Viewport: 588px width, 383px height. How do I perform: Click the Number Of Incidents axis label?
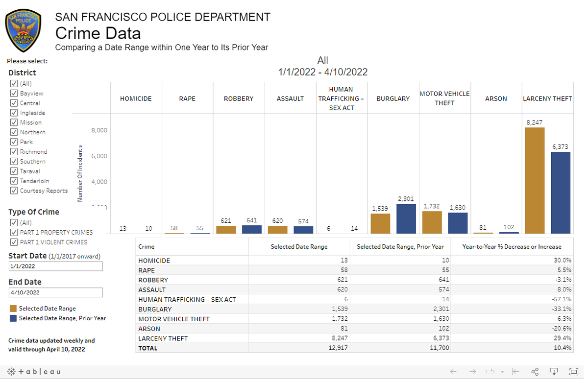click(x=79, y=173)
